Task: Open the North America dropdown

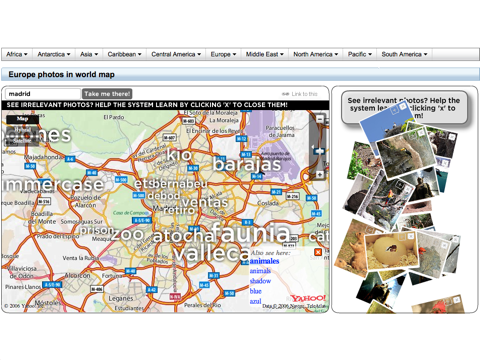Action: 315,54
